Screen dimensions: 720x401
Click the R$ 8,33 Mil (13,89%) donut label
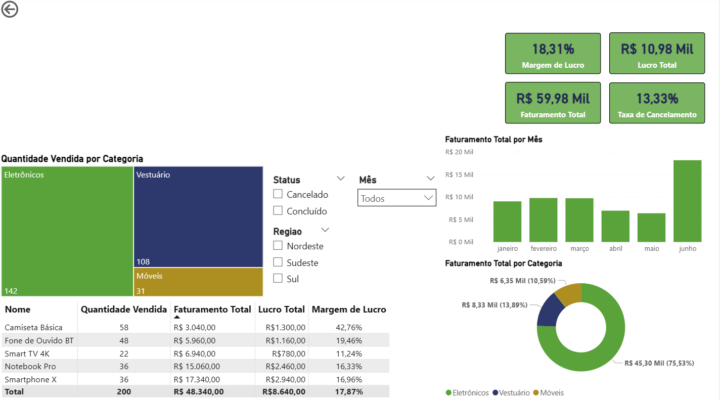495,305
